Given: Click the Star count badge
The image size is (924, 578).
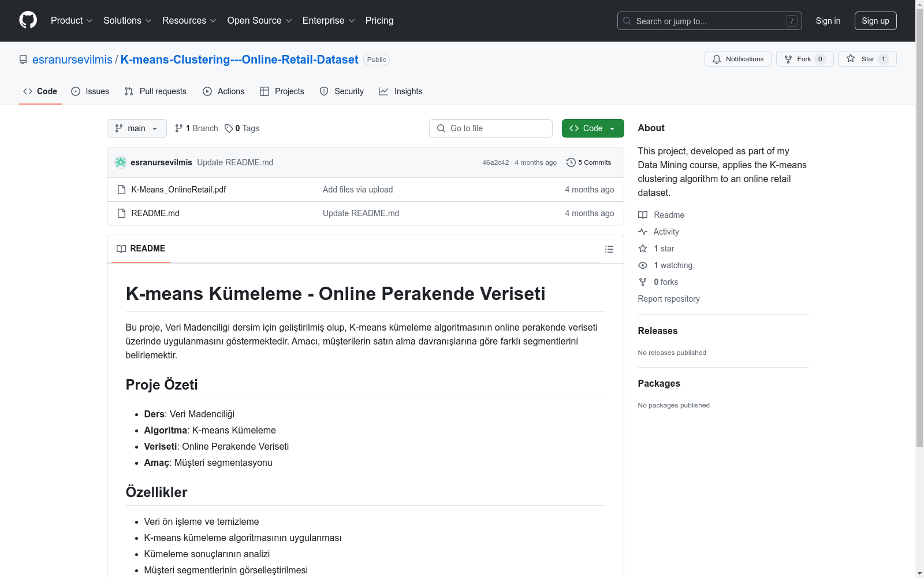Looking at the screenshot, I should point(883,59).
